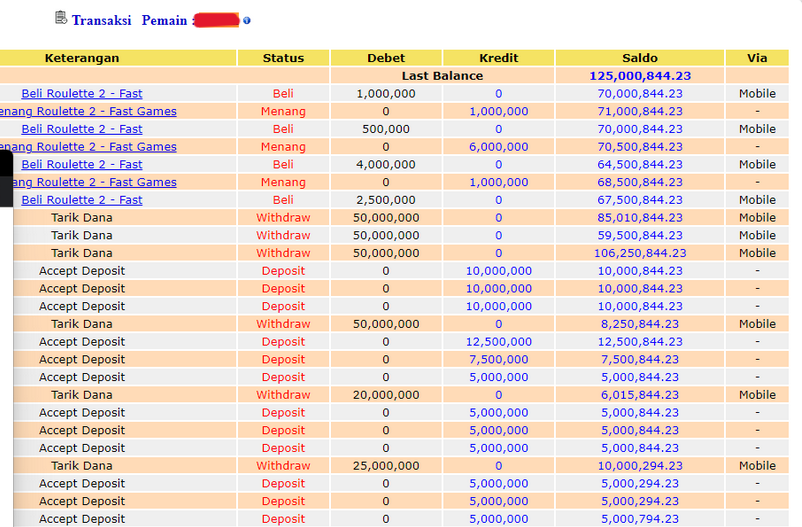802x527 pixels.
Task: Click the Kredit column header
Action: pyautogui.click(x=498, y=58)
